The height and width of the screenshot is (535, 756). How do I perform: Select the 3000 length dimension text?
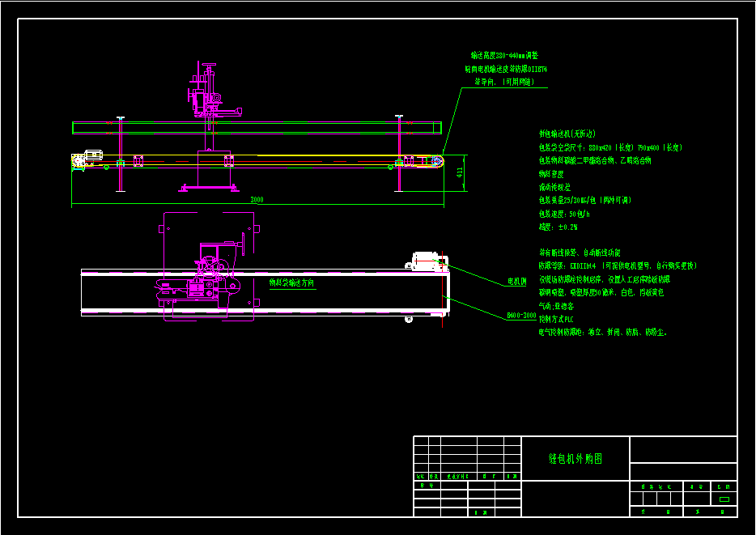(x=257, y=199)
